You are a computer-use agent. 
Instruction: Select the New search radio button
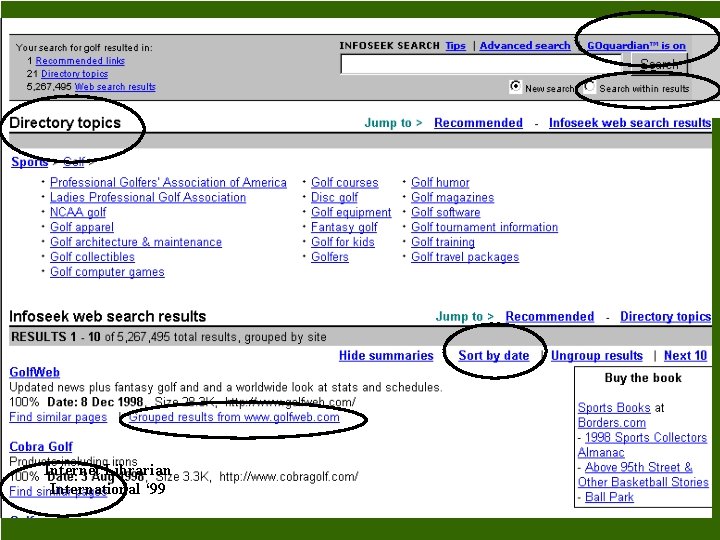(516, 86)
